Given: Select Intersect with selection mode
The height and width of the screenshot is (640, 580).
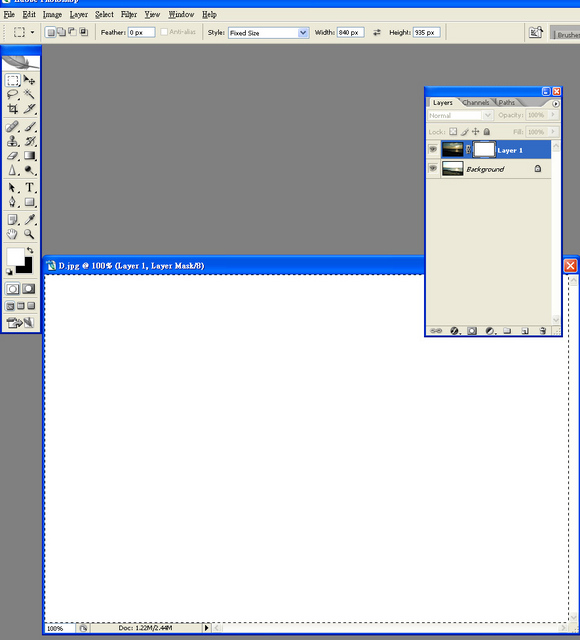Looking at the screenshot, I should click(x=83, y=32).
